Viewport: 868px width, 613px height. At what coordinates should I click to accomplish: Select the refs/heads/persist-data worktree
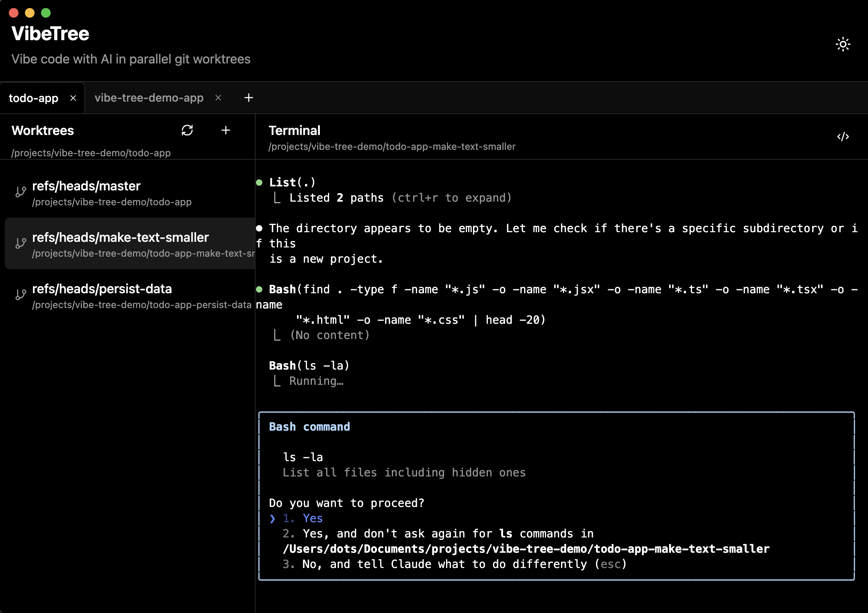[x=121, y=295]
